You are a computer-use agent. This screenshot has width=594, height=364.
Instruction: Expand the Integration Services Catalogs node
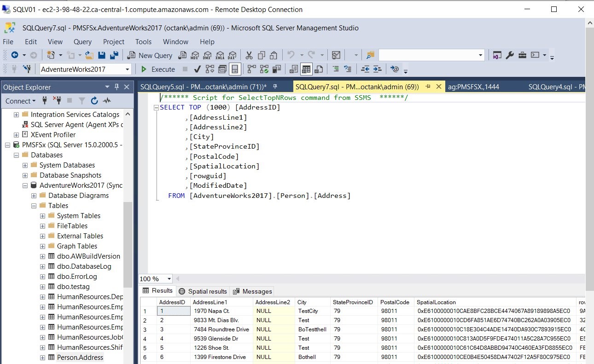[17, 115]
